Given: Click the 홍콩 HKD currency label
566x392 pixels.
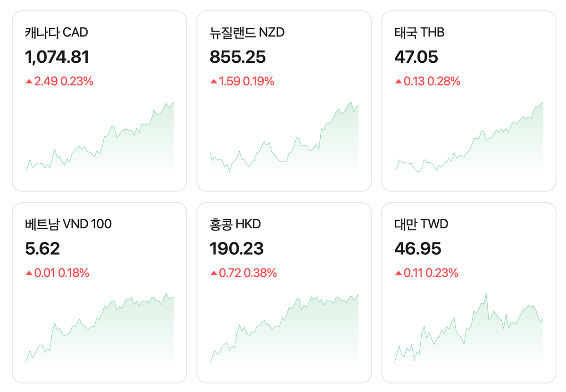Looking at the screenshot, I should click(235, 224).
